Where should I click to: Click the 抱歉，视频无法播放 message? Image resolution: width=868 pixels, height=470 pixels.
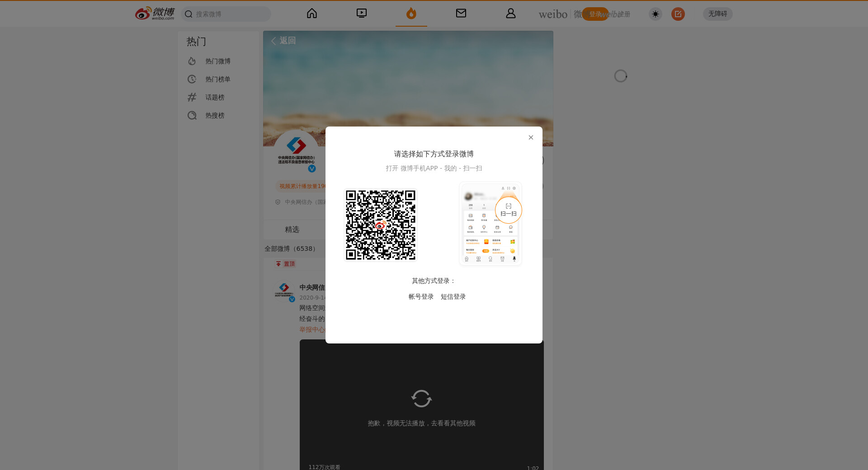click(421, 423)
